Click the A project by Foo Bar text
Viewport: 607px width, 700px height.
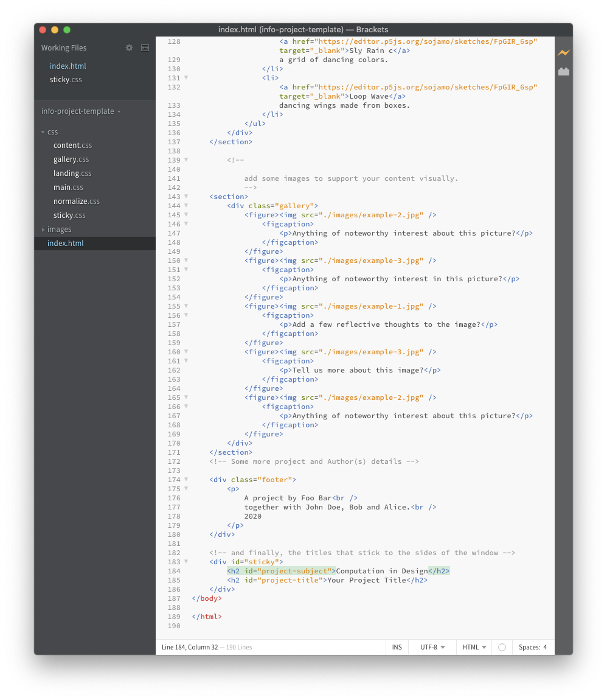coord(288,498)
